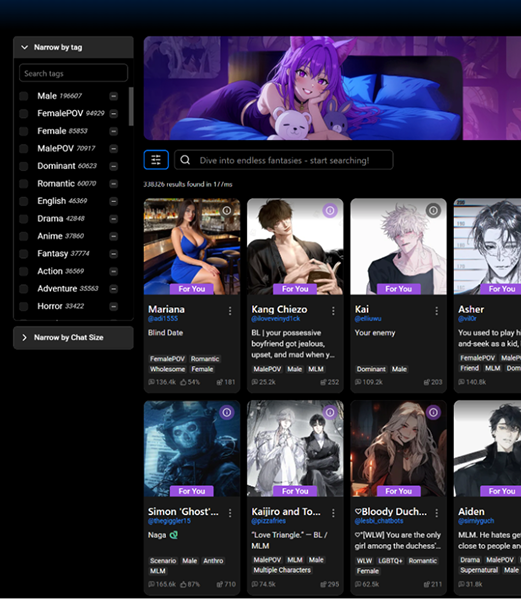Open creator link @thegiggler15
Image resolution: width=521 pixels, height=599 pixels.
click(169, 521)
